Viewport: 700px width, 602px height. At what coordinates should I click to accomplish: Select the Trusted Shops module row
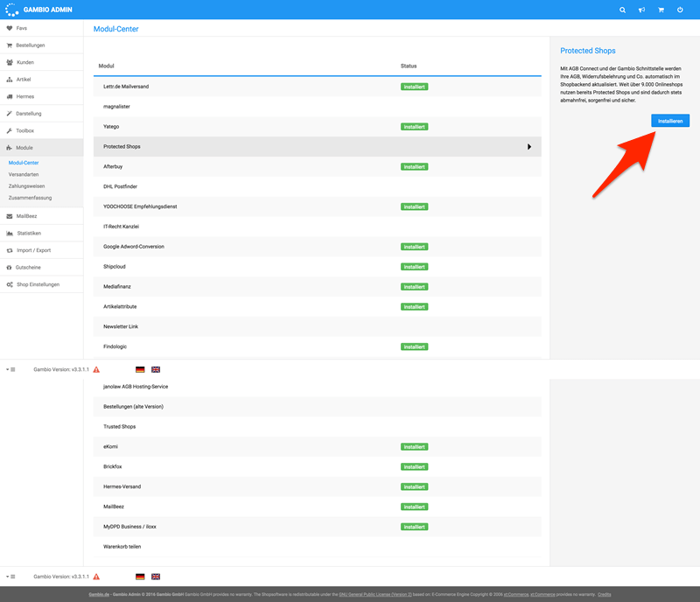click(x=318, y=426)
